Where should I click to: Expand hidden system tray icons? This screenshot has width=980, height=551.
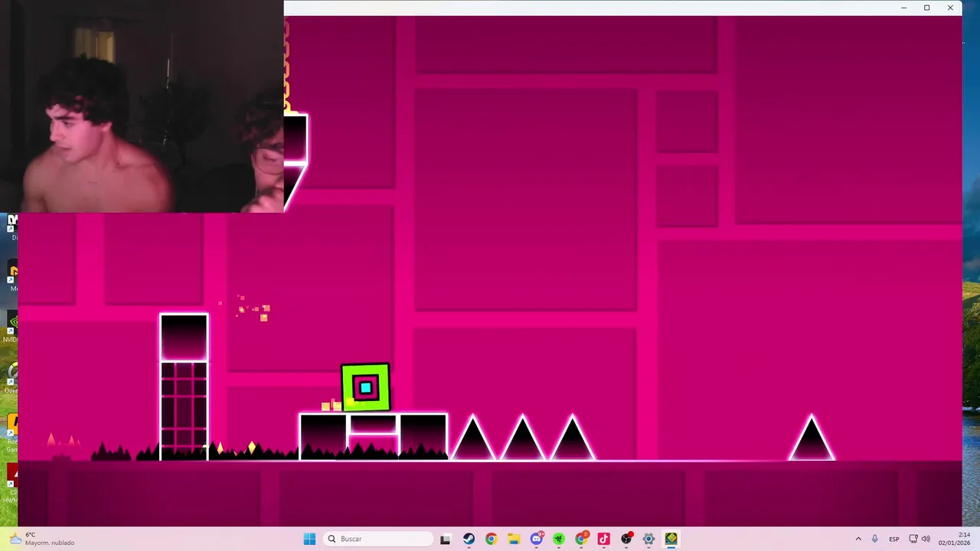click(858, 539)
